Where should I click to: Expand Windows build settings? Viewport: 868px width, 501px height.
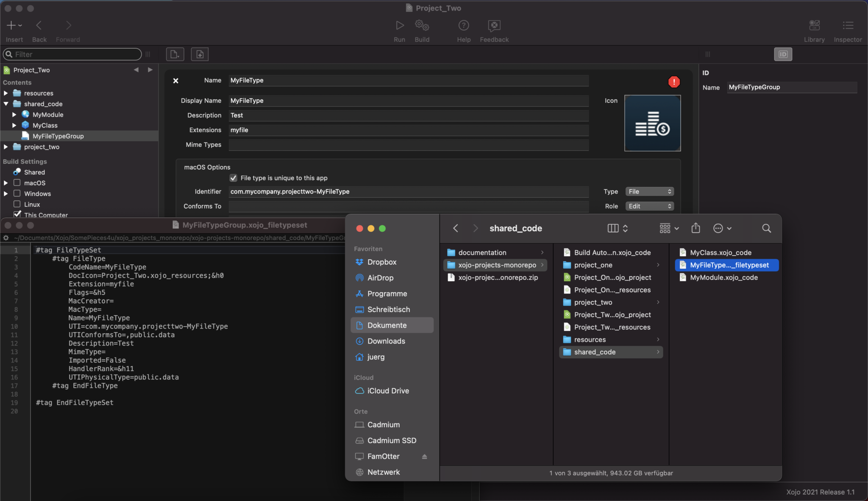point(6,194)
